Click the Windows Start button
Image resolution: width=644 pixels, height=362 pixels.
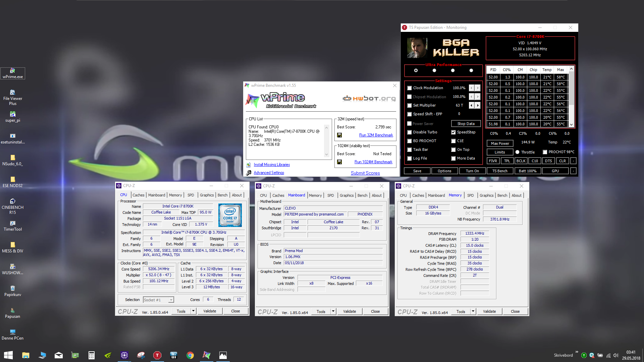coord(8,355)
